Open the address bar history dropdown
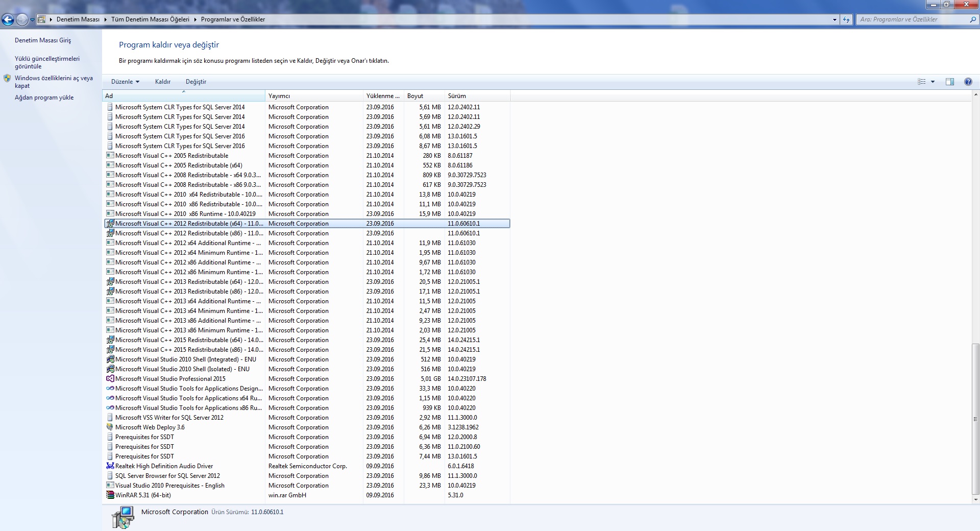The image size is (980, 531). 835,19
